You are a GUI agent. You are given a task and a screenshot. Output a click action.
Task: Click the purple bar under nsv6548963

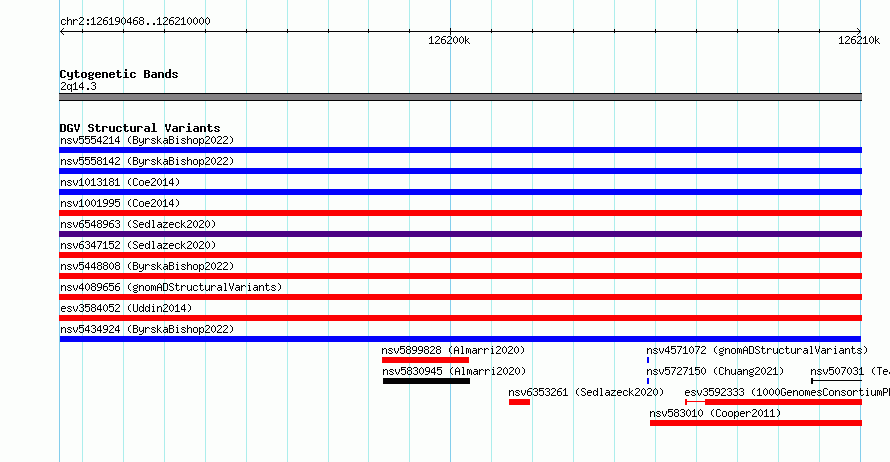[x=460, y=234]
